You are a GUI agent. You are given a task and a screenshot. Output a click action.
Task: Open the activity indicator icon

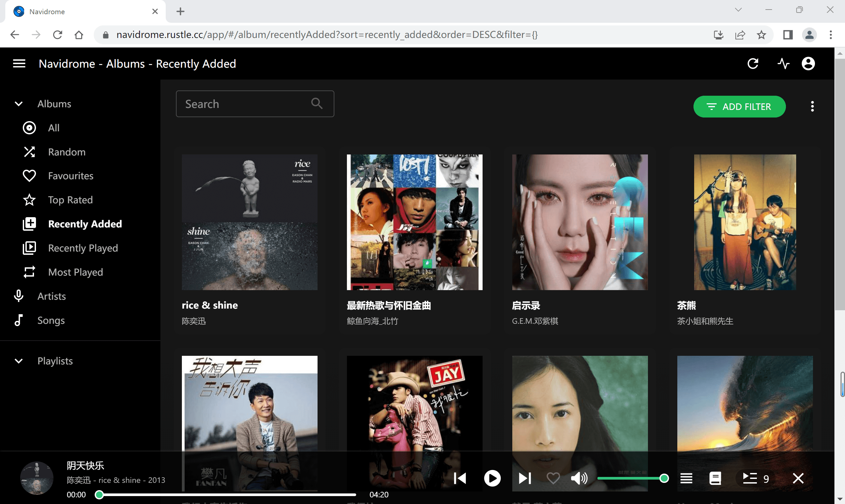[x=783, y=63]
